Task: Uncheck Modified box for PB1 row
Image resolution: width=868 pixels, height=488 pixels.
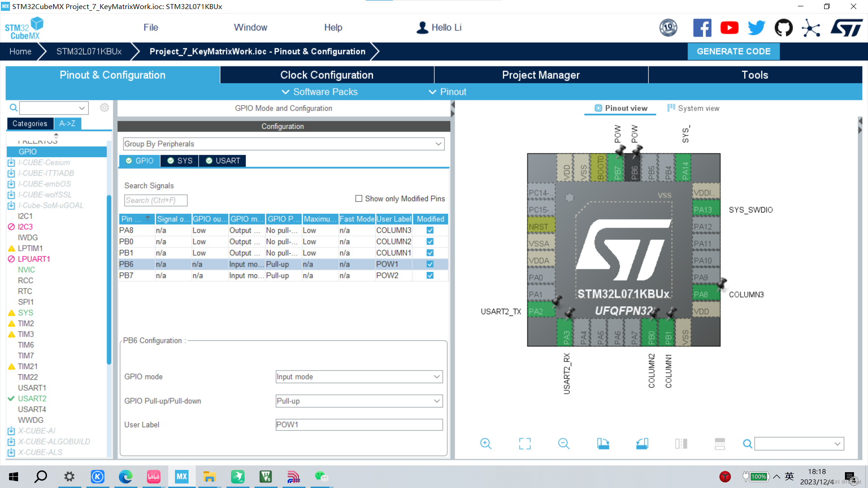Action: [x=430, y=253]
